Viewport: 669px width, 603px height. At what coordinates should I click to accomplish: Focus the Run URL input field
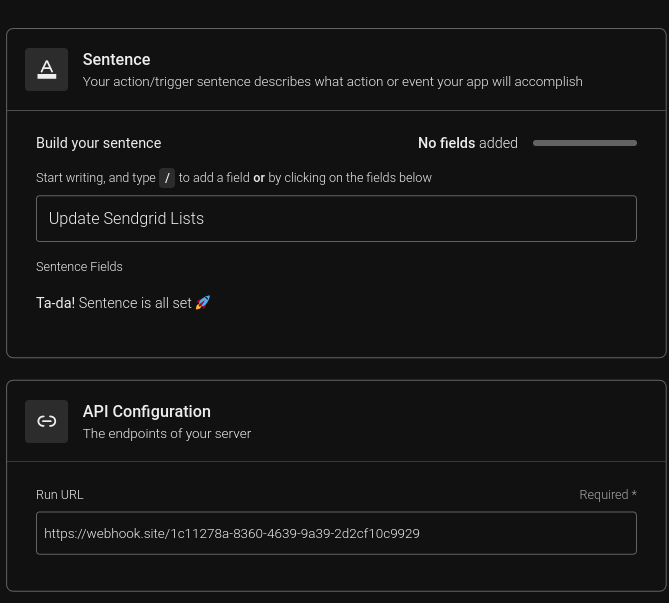(x=336, y=533)
